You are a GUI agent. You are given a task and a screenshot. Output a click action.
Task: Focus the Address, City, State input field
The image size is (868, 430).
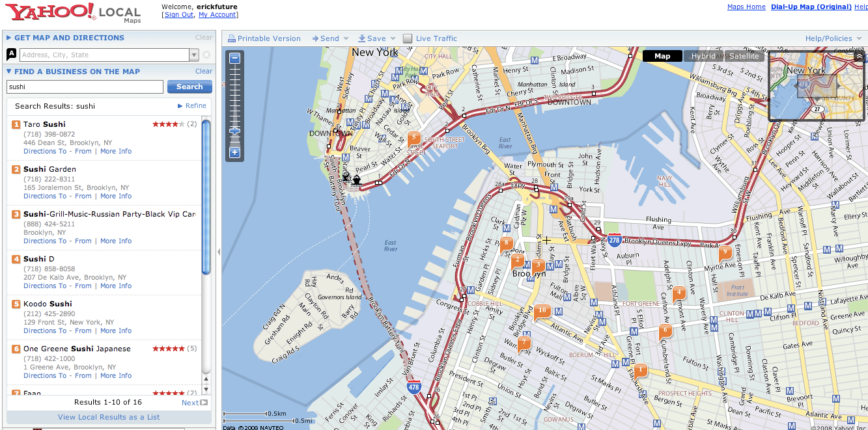pyautogui.click(x=104, y=55)
